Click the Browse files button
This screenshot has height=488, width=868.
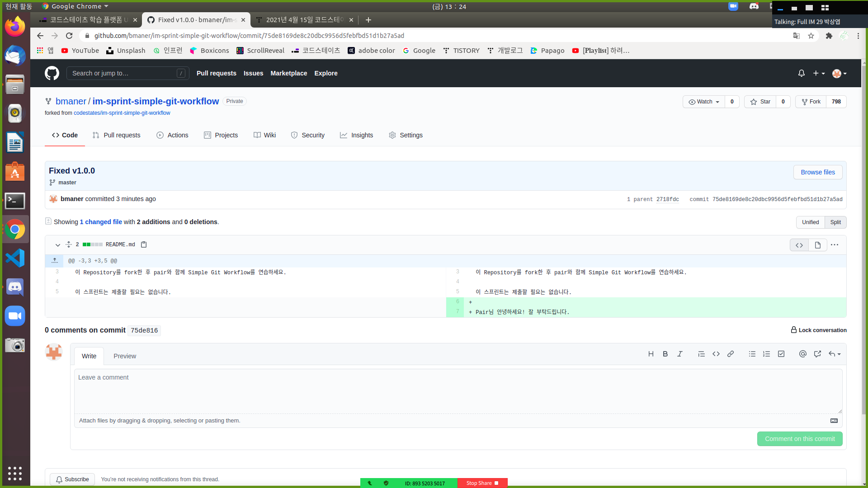pyautogui.click(x=817, y=172)
